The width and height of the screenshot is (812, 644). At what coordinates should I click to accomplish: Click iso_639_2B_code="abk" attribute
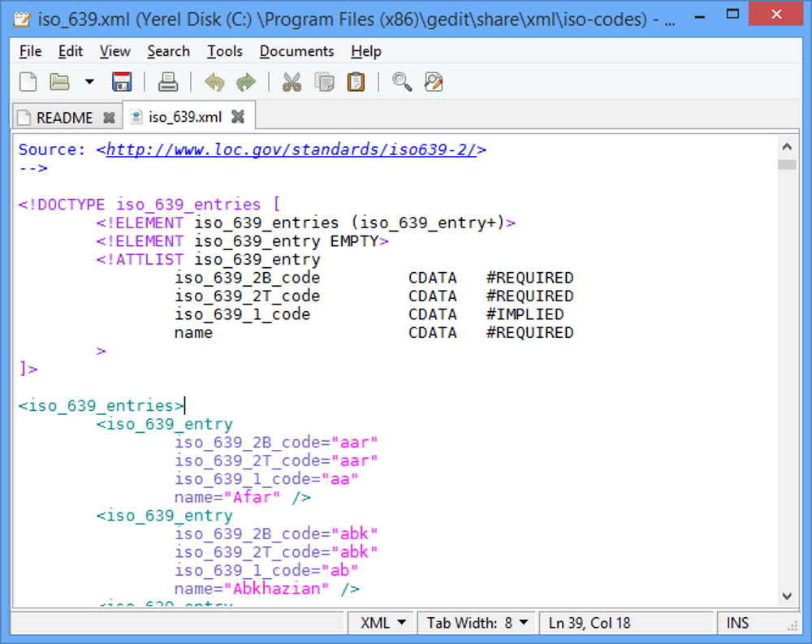276,534
